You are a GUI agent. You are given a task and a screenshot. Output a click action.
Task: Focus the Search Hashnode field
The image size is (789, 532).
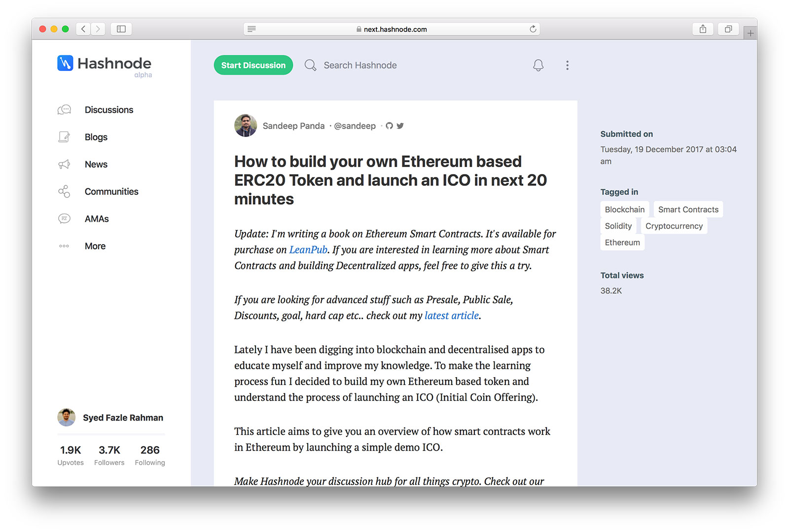(360, 65)
